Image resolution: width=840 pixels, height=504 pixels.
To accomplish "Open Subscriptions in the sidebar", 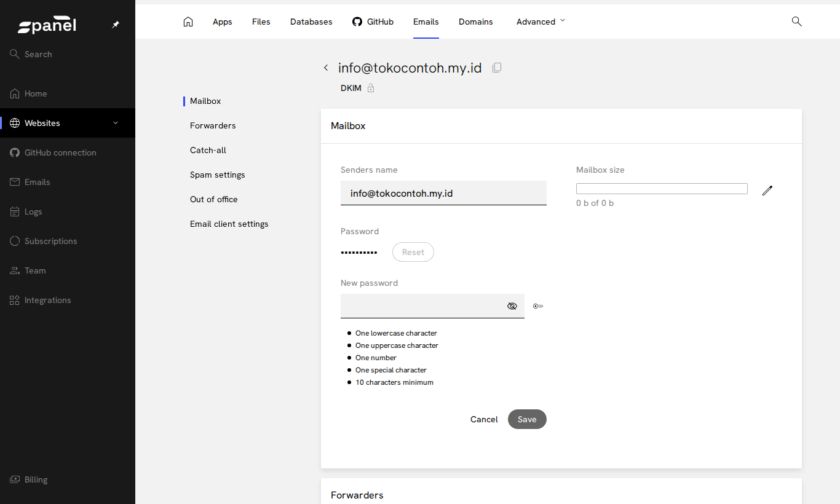I will (x=68, y=241).
